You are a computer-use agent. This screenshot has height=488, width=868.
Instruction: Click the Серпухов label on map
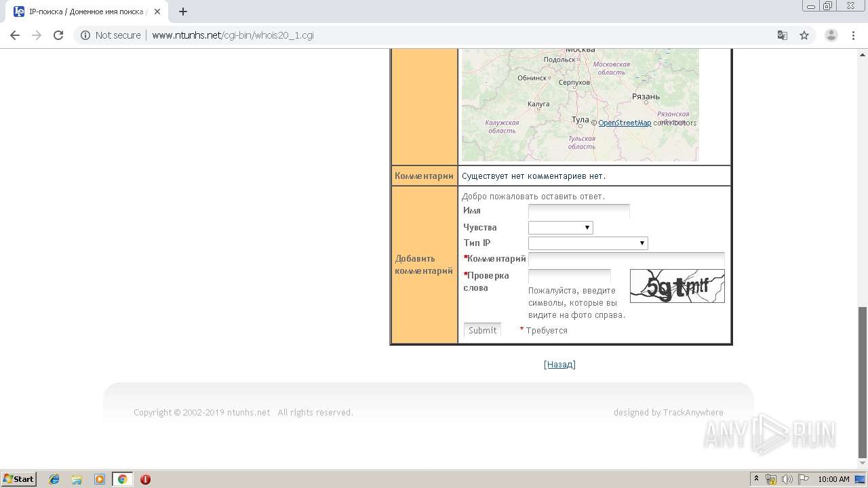coord(574,82)
